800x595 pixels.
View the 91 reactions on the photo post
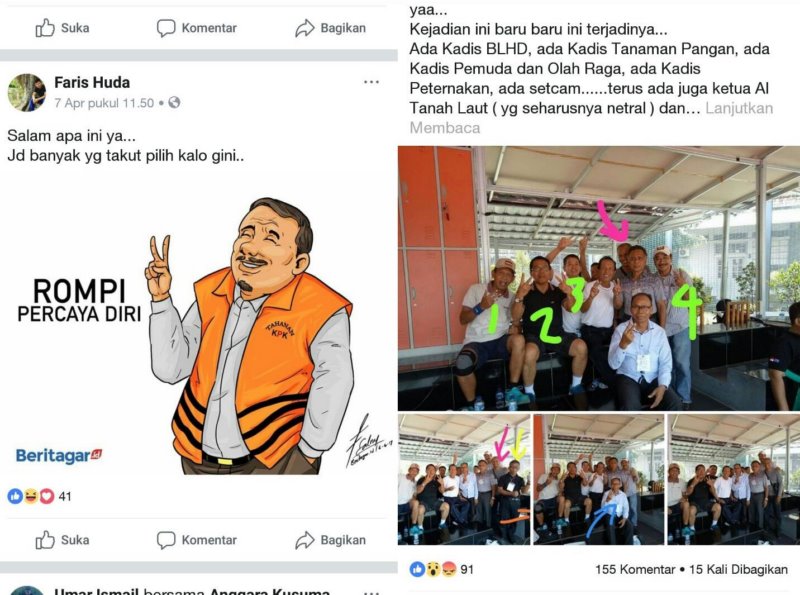click(442, 569)
